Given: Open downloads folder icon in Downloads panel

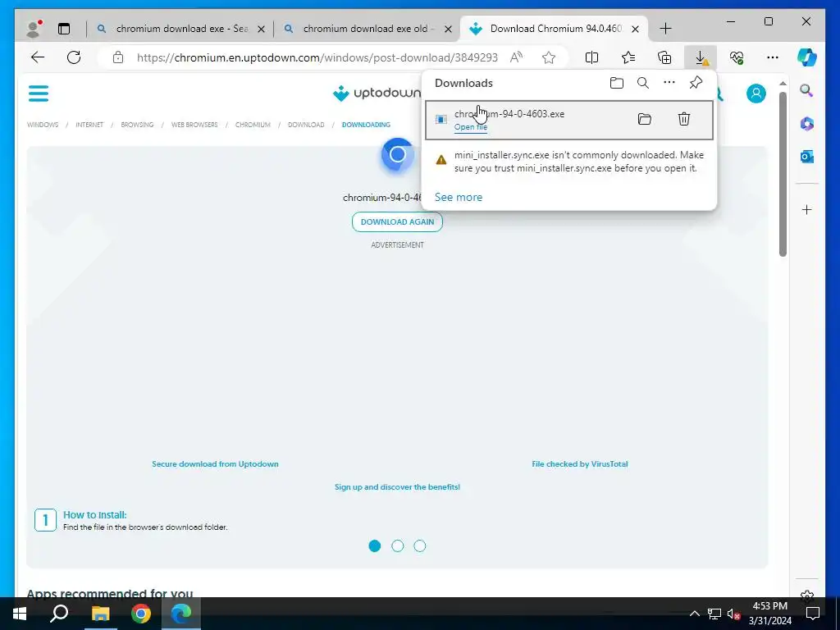Looking at the screenshot, I should (617, 83).
